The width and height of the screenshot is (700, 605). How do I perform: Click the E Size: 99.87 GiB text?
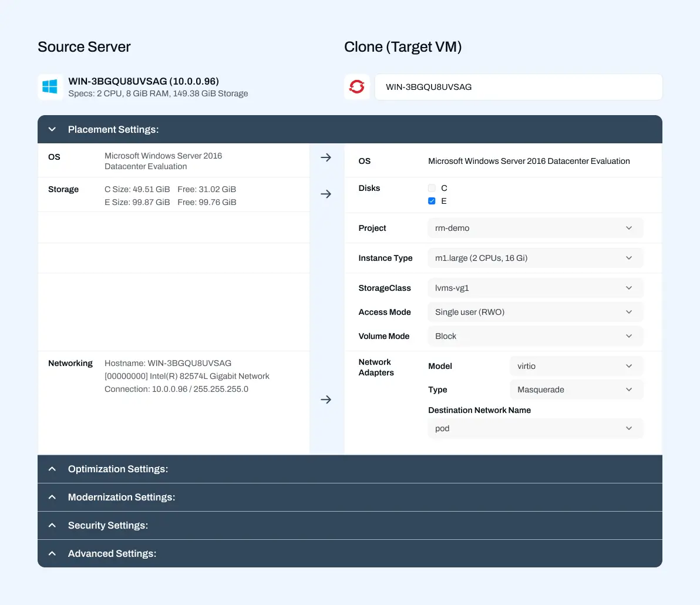pyautogui.click(x=137, y=202)
